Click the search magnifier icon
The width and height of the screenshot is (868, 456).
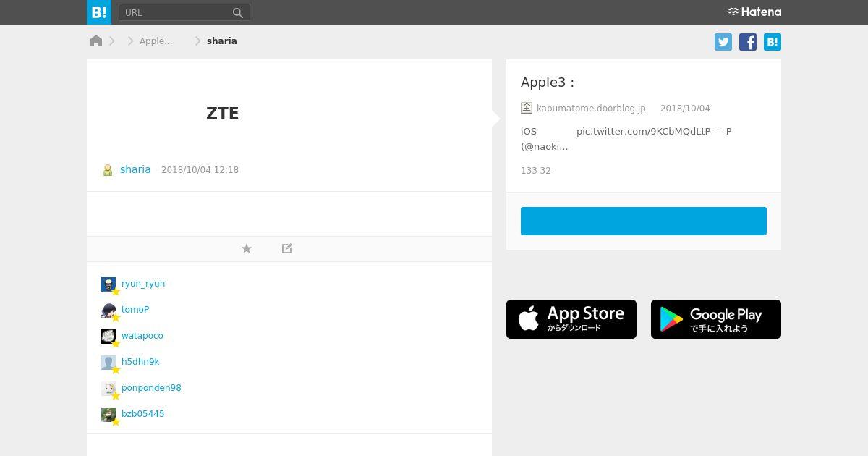238,12
